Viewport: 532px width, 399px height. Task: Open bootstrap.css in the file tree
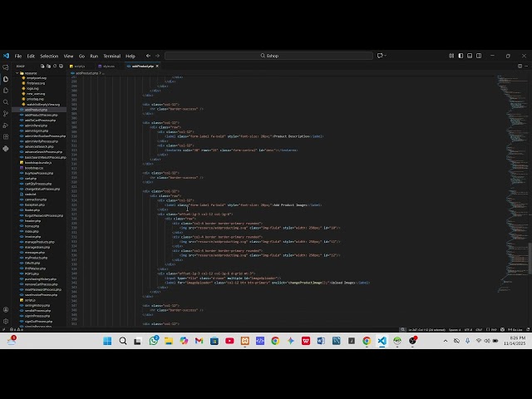click(34, 168)
